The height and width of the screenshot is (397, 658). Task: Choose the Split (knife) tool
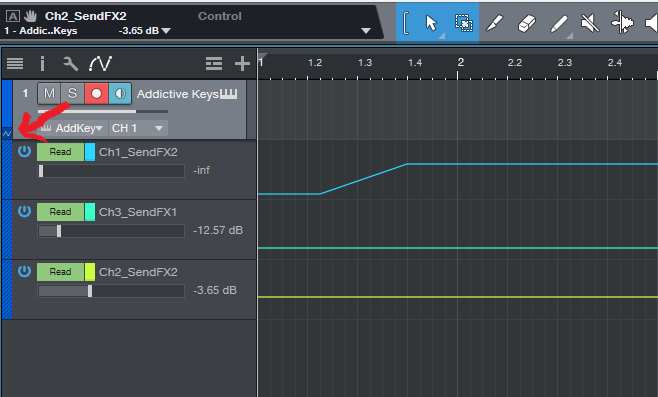point(494,23)
